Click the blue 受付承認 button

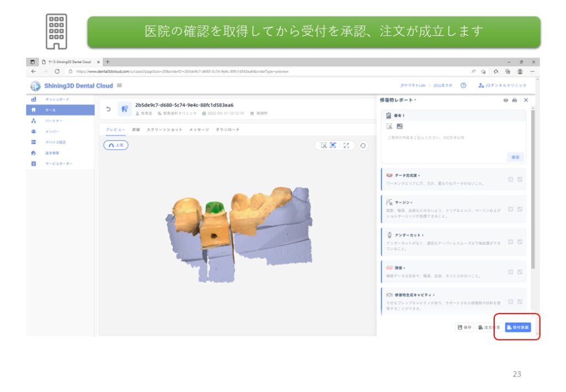(x=517, y=327)
